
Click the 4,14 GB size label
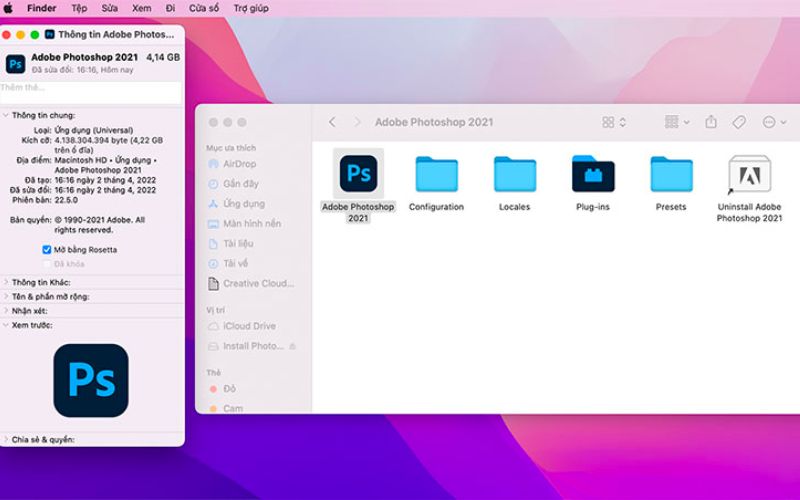[x=163, y=57]
